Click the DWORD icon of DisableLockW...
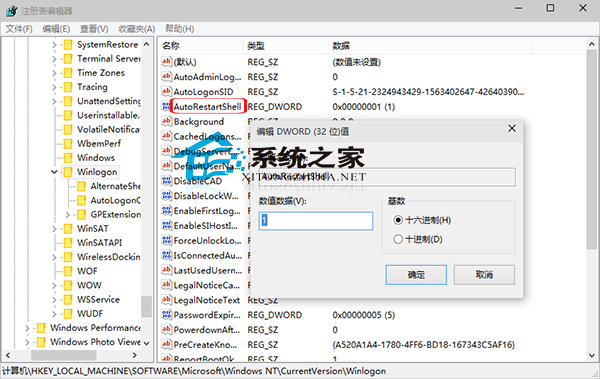 [x=166, y=196]
